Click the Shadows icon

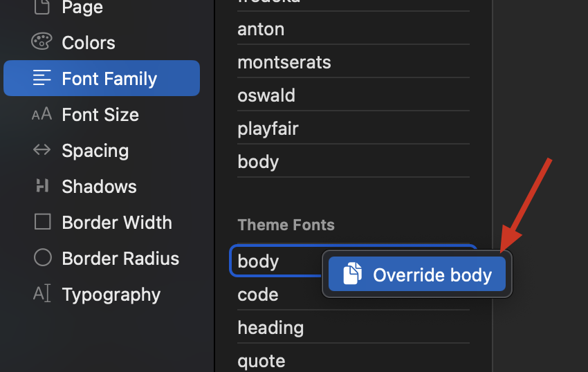42,186
